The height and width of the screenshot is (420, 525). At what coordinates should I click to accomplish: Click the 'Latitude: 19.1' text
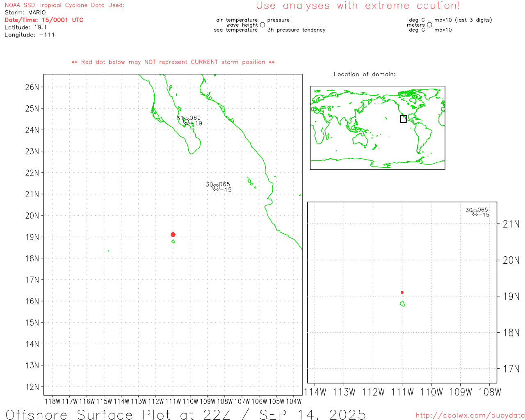(25, 27)
